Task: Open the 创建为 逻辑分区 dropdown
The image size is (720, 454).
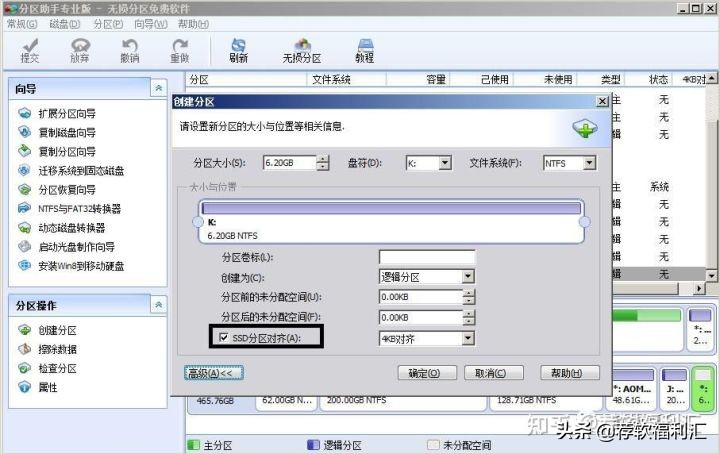Action: pyautogui.click(x=468, y=276)
